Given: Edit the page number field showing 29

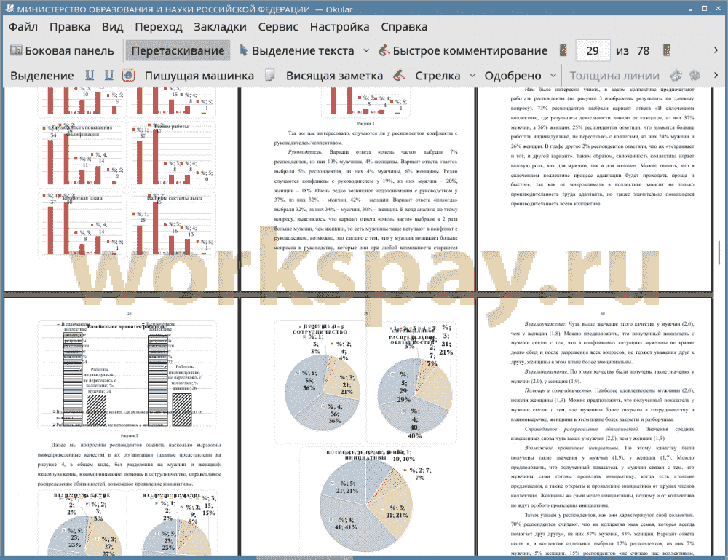Looking at the screenshot, I should tap(593, 51).
